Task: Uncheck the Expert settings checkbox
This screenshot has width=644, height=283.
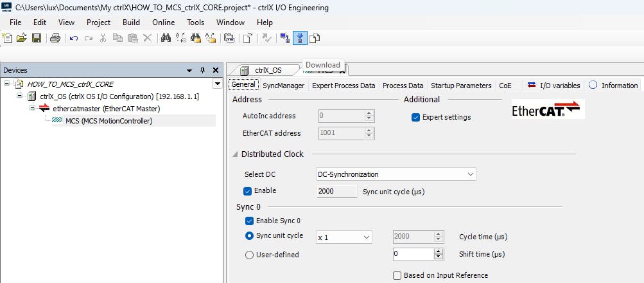Action: tap(415, 117)
